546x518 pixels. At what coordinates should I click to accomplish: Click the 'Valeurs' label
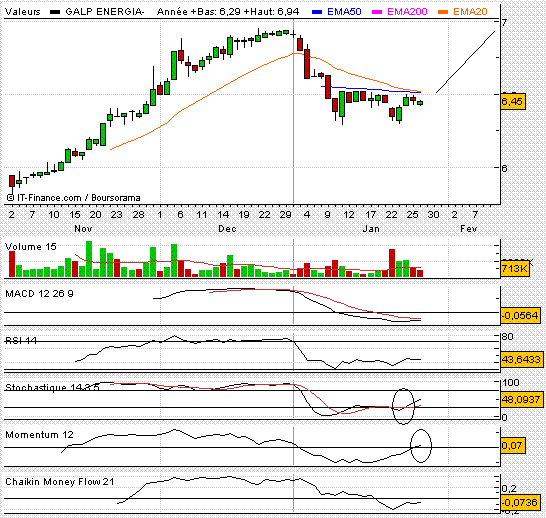23,12
